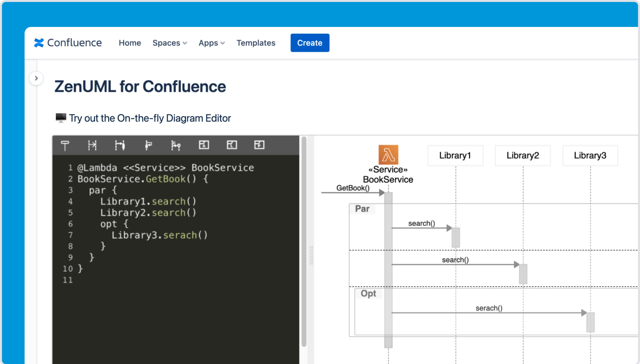Viewport: 640px width, 364px height.
Task: Open the Apps dropdown menu
Action: click(211, 43)
